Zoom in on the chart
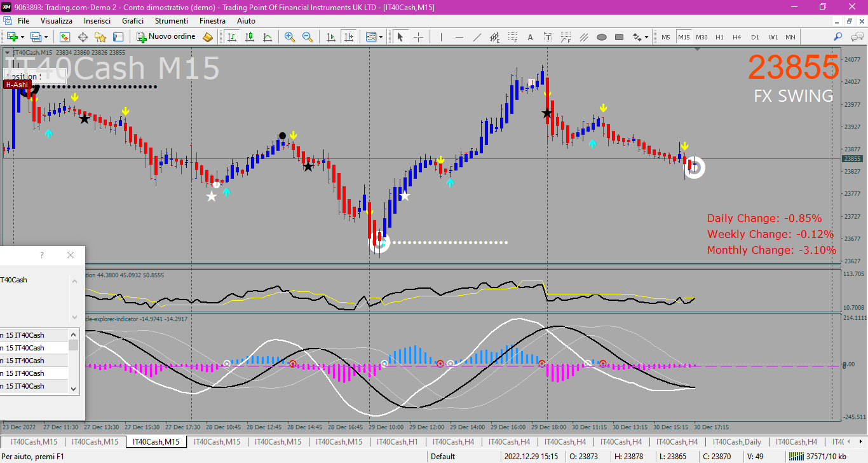 290,37
